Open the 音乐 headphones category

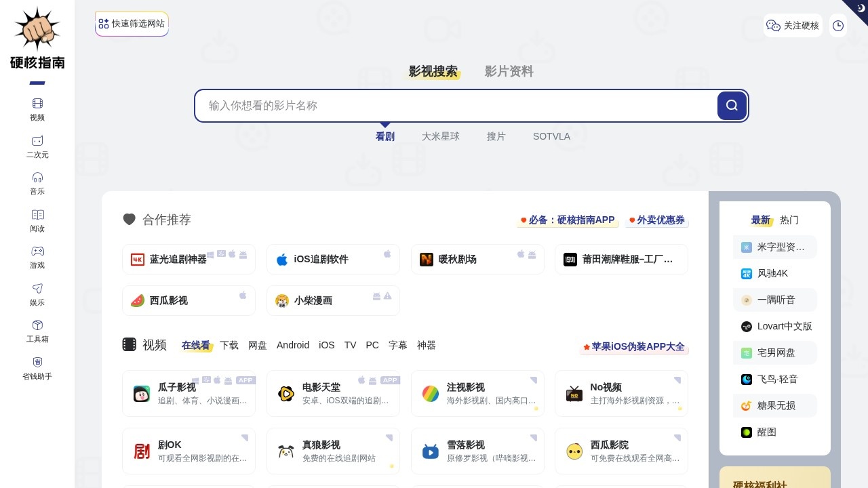click(37, 184)
